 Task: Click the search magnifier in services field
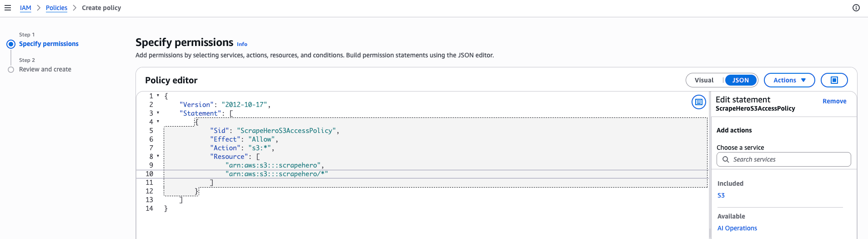[726, 159]
